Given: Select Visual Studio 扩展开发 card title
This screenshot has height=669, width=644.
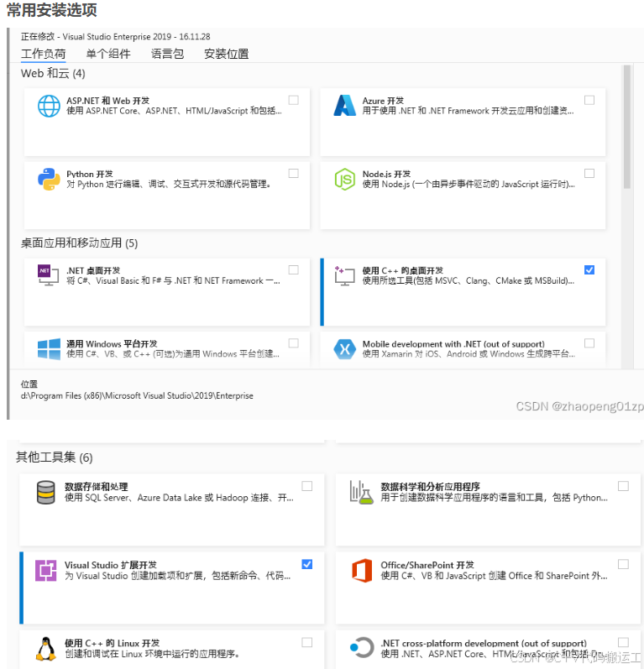Looking at the screenshot, I should point(111,565).
